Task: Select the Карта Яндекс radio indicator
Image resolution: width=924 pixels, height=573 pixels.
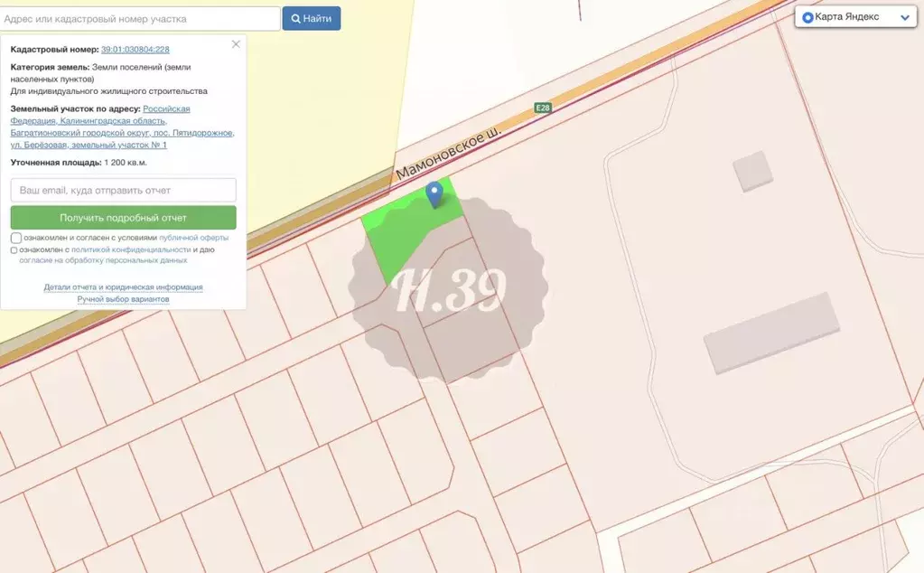Action: [x=807, y=18]
